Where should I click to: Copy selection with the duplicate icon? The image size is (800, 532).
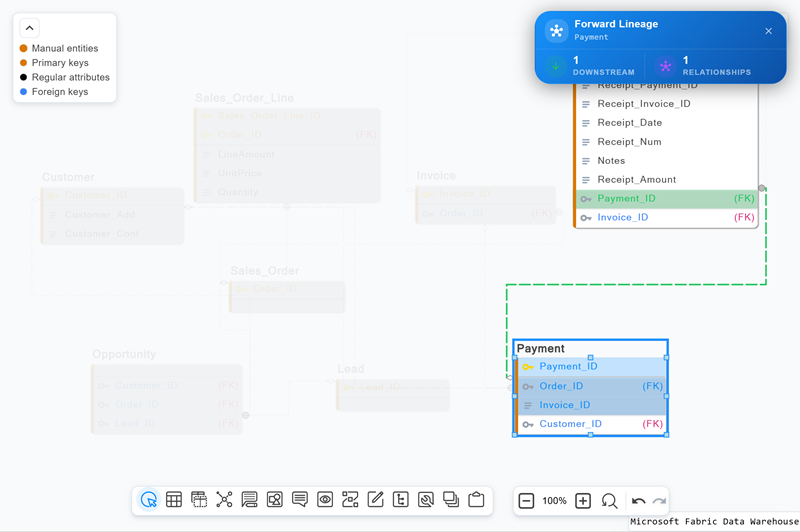coord(451,500)
